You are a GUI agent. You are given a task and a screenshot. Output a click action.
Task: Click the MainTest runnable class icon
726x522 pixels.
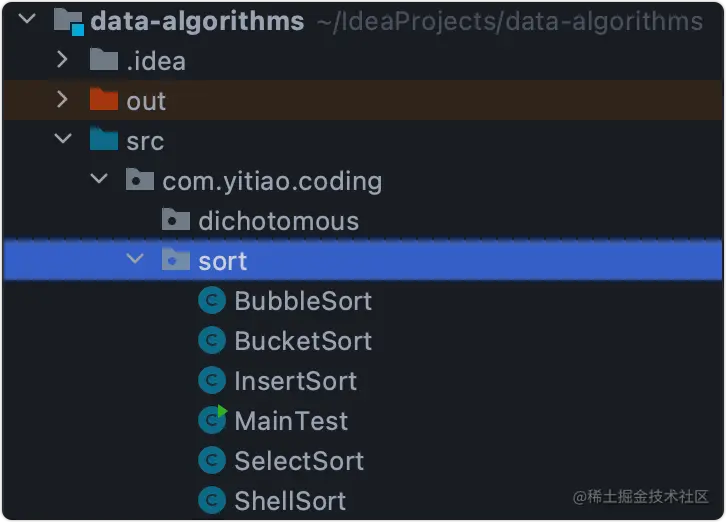[x=211, y=421]
